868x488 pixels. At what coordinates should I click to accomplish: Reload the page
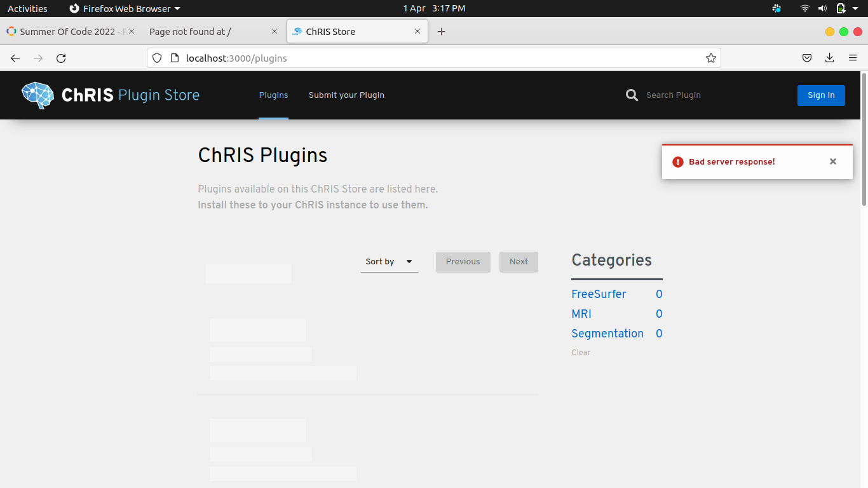click(x=61, y=58)
